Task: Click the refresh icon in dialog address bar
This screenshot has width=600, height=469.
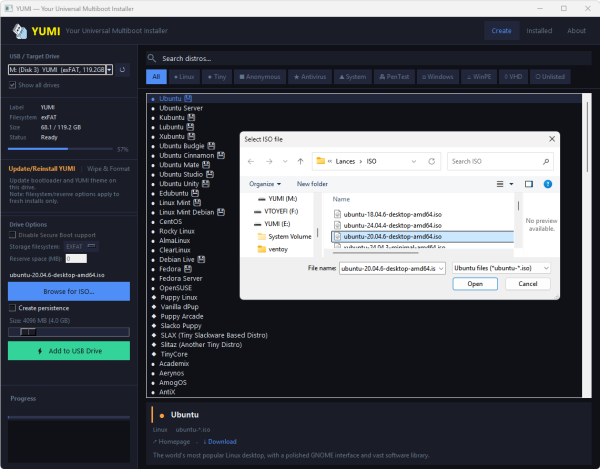Action: (x=432, y=161)
